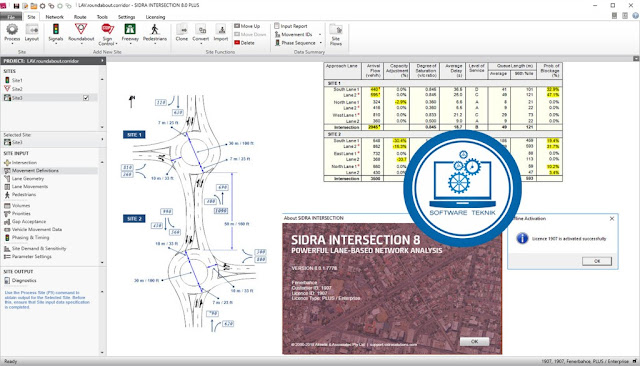Open the File menu tab
This screenshot has width=640, height=366.
pyautogui.click(x=11, y=17)
